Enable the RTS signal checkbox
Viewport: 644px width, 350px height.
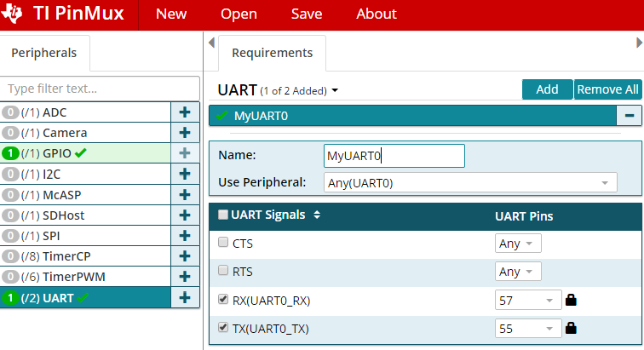click(224, 272)
